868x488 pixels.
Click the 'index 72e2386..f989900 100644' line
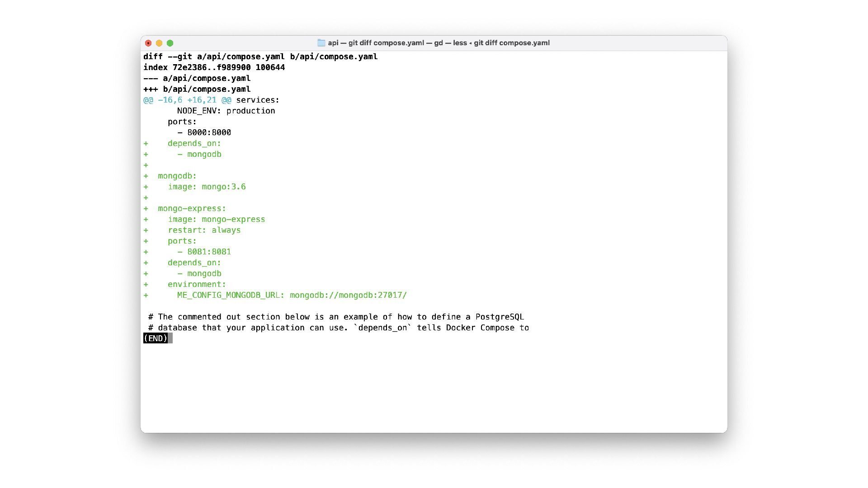(x=214, y=67)
